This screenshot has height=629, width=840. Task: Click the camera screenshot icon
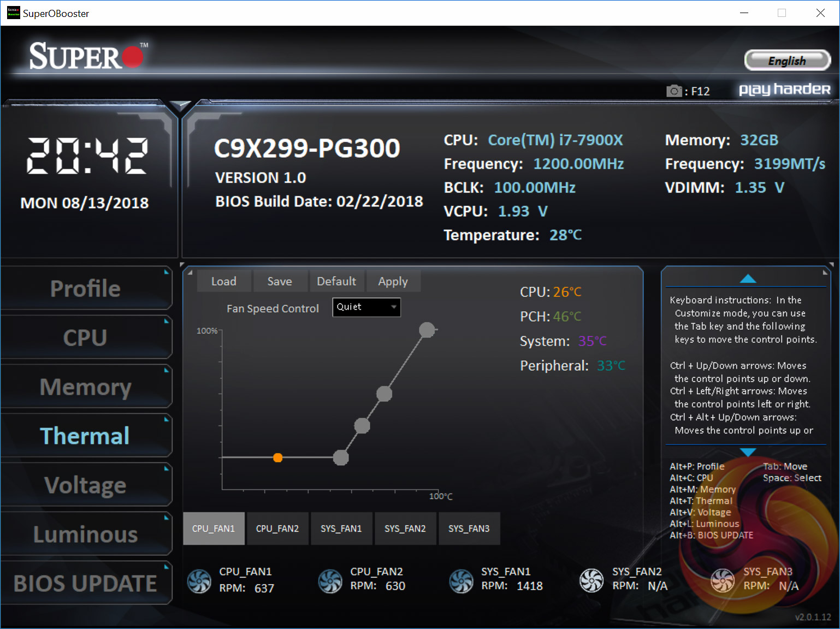(x=675, y=91)
